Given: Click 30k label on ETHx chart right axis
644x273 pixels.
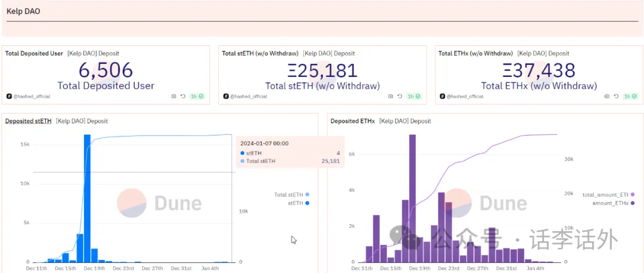Looking at the screenshot, I should tap(568, 159).
